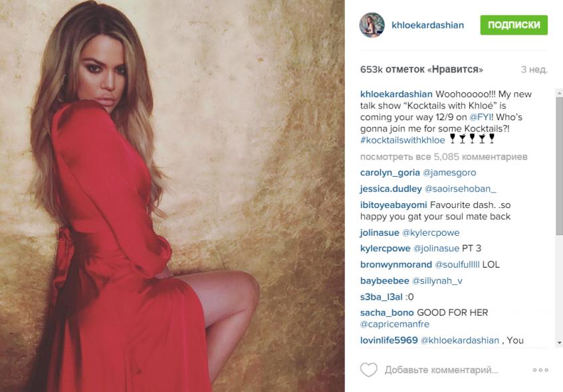
Task: Open carolyn_goria commenter profile
Action: click(390, 173)
